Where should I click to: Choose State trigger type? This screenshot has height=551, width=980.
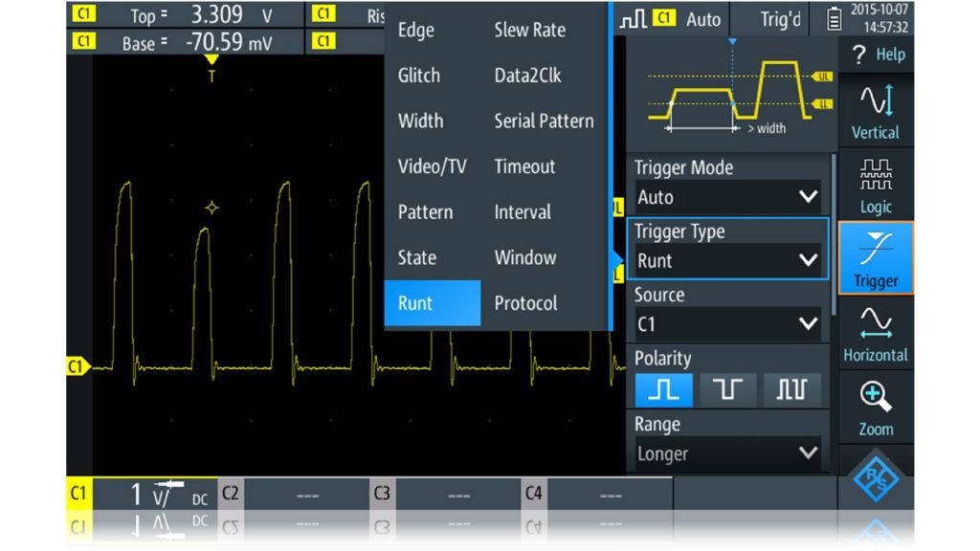(417, 257)
